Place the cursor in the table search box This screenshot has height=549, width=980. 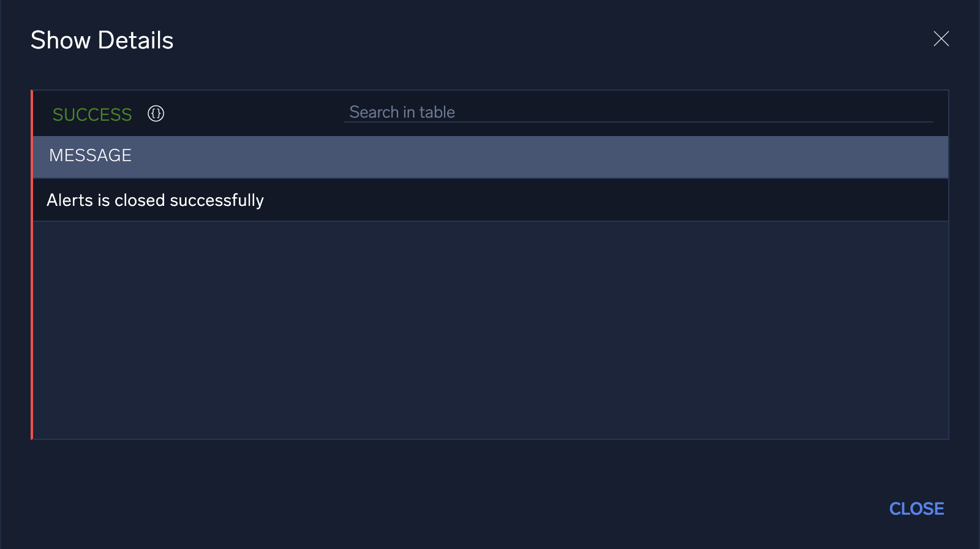coord(637,112)
